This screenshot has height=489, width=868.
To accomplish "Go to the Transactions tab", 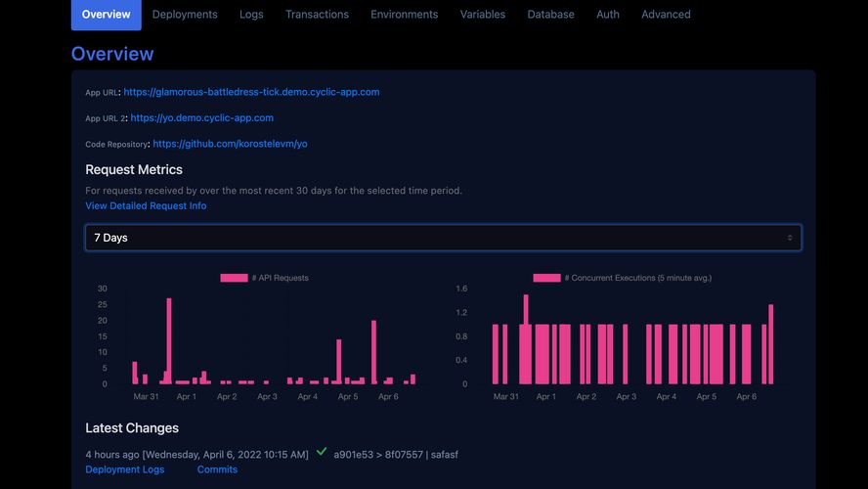I will tap(317, 15).
